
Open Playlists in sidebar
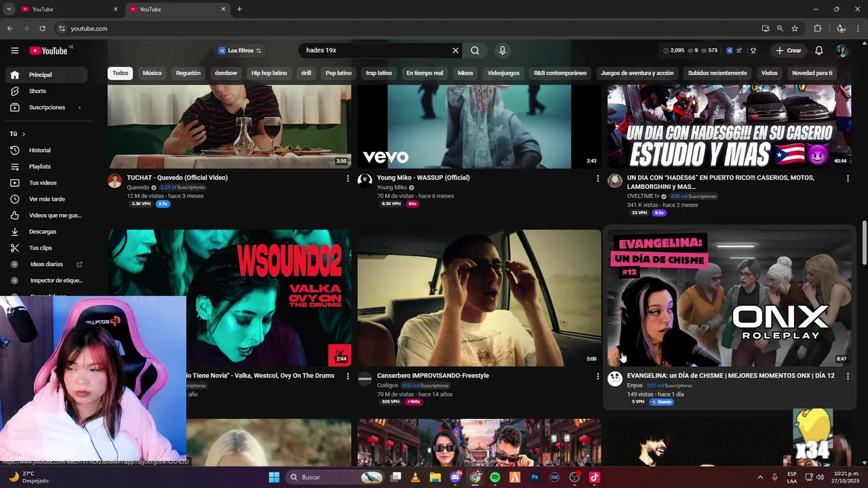click(45, 166)
